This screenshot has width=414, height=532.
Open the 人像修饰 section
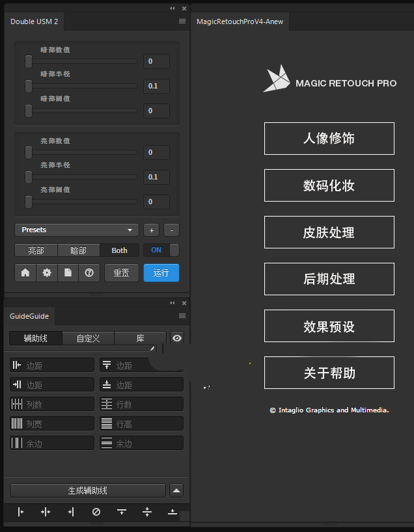point(329,139)
